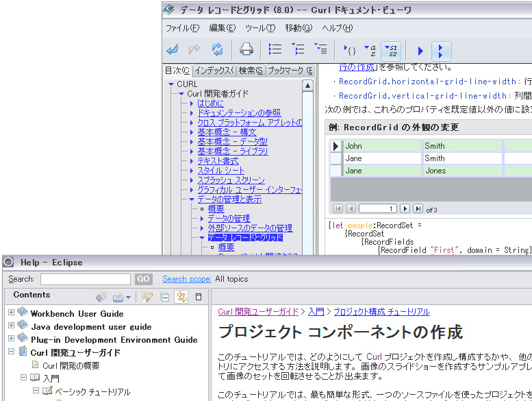532x401 pixels.
Task: Toggle Link with Contents button in Eclipse Help
Action: click(181, 297)
